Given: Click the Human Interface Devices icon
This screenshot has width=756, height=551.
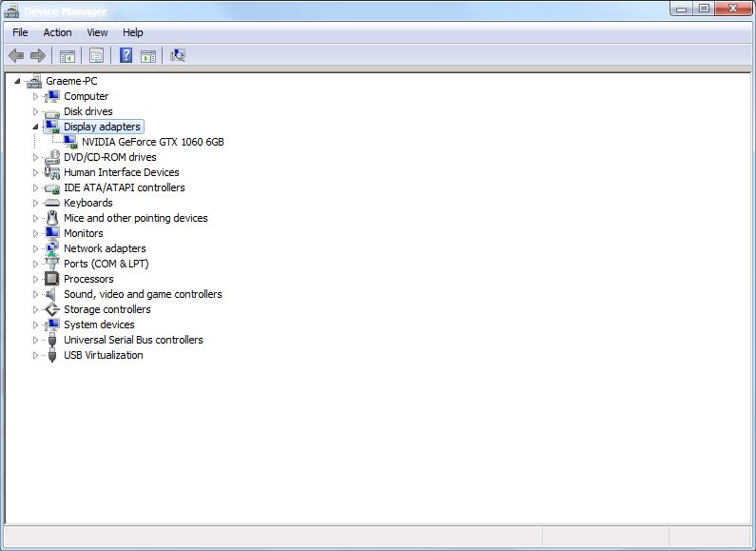Looking at the screenshot, I should pos(52,172).
